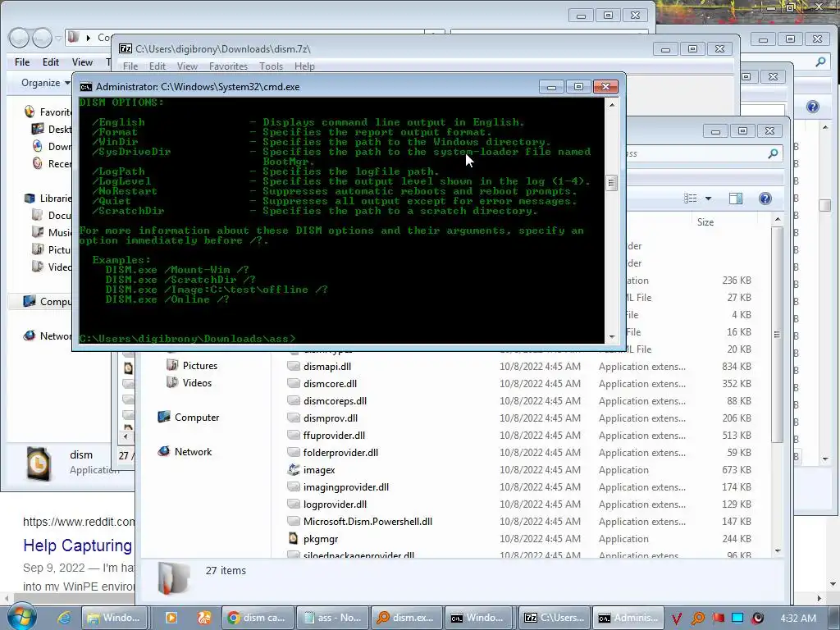Switch to 'dism.ex...' search taskbar button
Viewport: 840px width, 630px height.
(407, 618)
